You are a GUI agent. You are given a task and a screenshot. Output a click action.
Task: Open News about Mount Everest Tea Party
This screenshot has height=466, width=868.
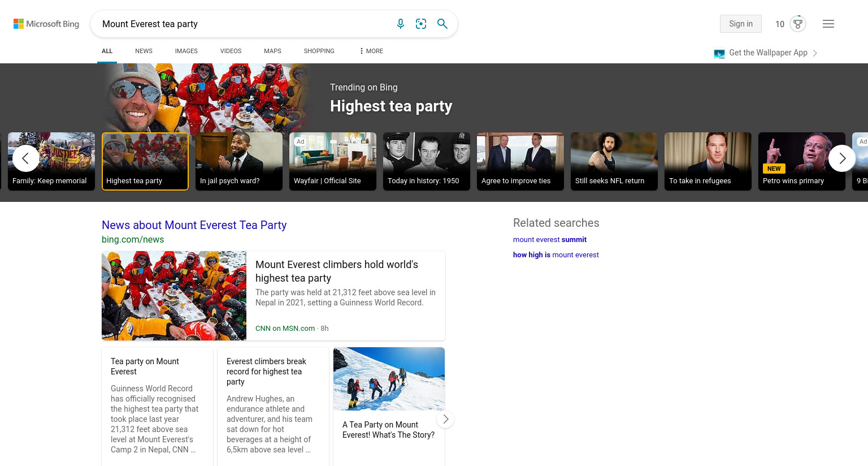[x=194, y=225]
